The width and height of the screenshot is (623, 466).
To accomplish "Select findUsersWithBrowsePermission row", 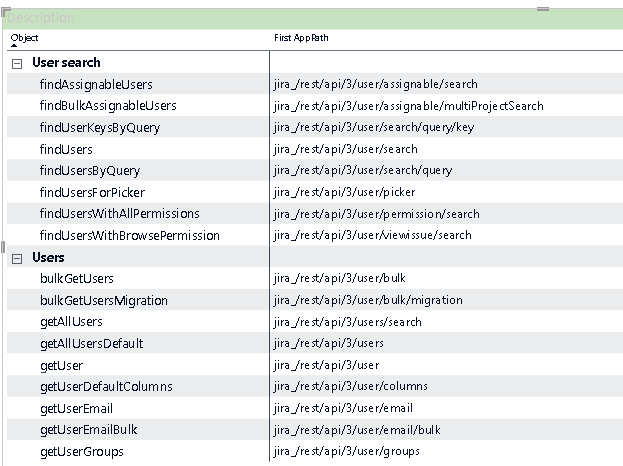I will (315, 236).
